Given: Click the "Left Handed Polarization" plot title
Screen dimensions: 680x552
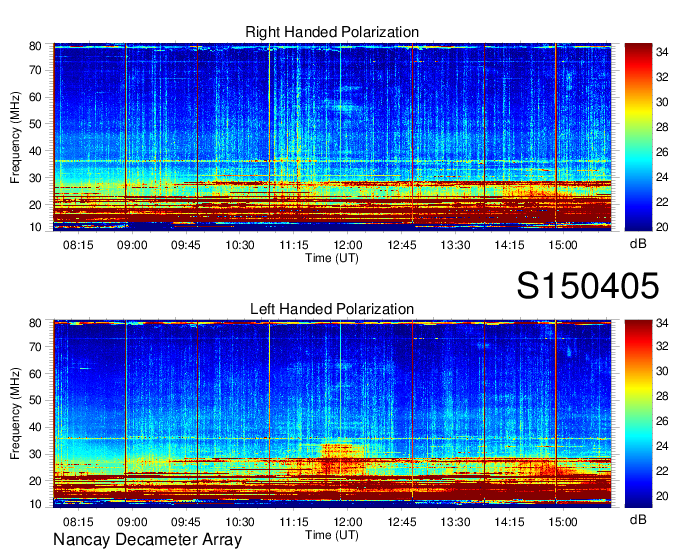Looking at the screenshot, I should tap(332, 309).
